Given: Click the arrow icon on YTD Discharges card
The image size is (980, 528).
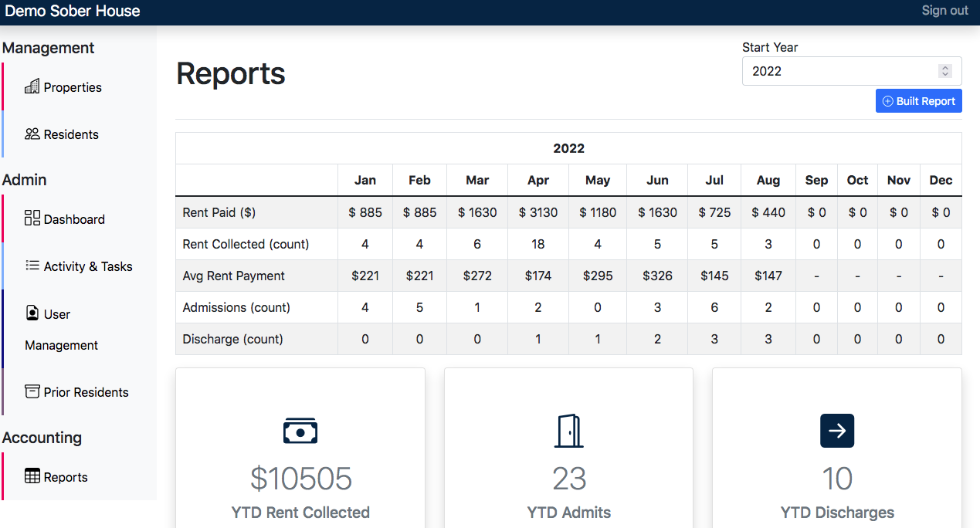Looking at the screenshot, I should click(x=837, y=431).
